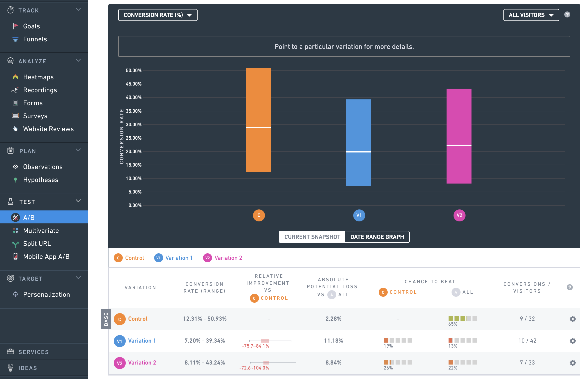
Task: Click the Goals flag icon
Action: tap(15, 26)
